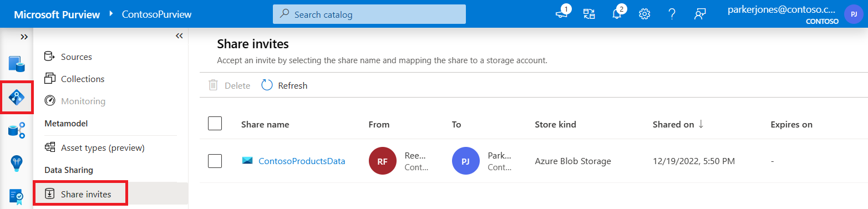Click the Metamodel section heading
This screenshot has height=209, width=868.
coord(66,123)
